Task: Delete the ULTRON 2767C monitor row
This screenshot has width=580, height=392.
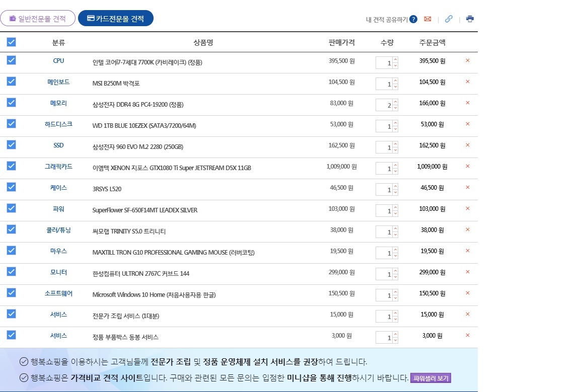Action: [x=468, y=271]
